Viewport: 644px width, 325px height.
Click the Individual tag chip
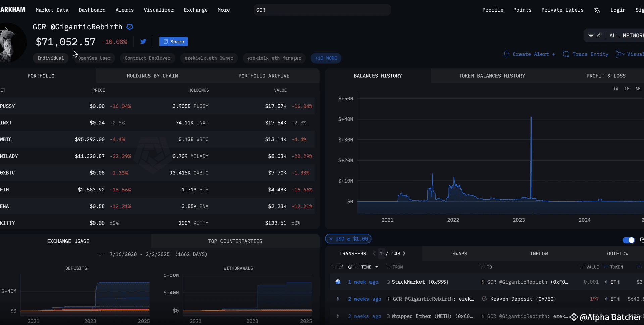click(51, 58)
